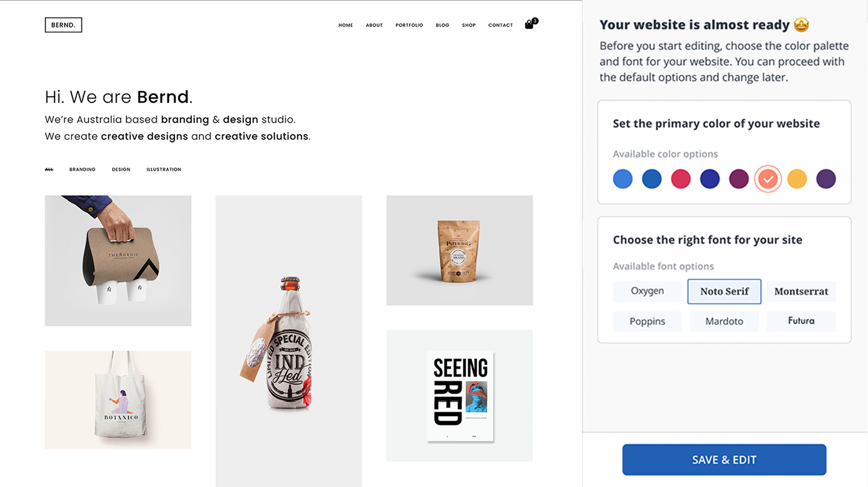Screen dimensions: 868x487
Task: Select the ILLUSTRATION filter tab
Action: [x=164, y=169]
